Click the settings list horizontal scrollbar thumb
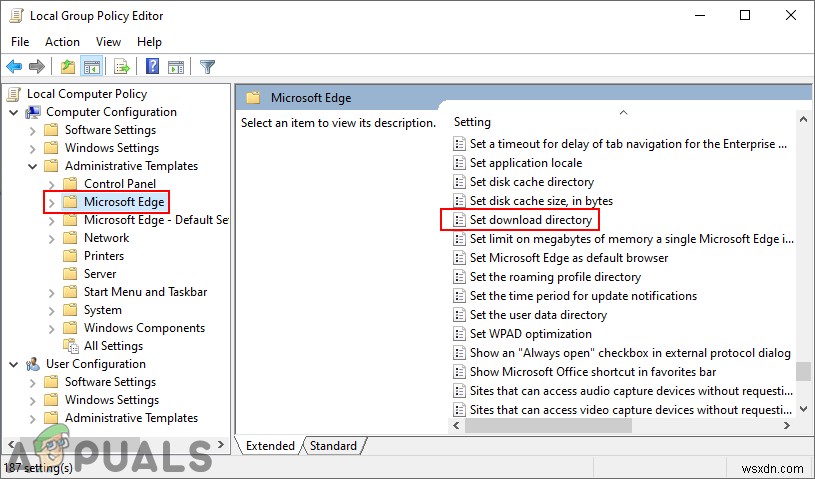 548,425
